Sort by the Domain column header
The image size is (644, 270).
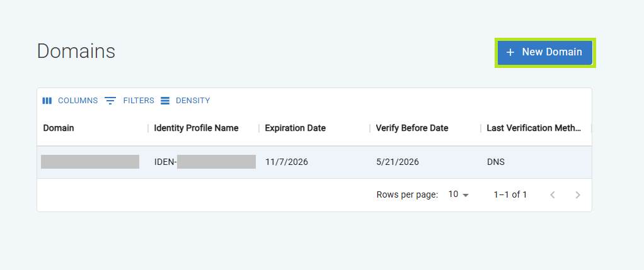[59, 128]
